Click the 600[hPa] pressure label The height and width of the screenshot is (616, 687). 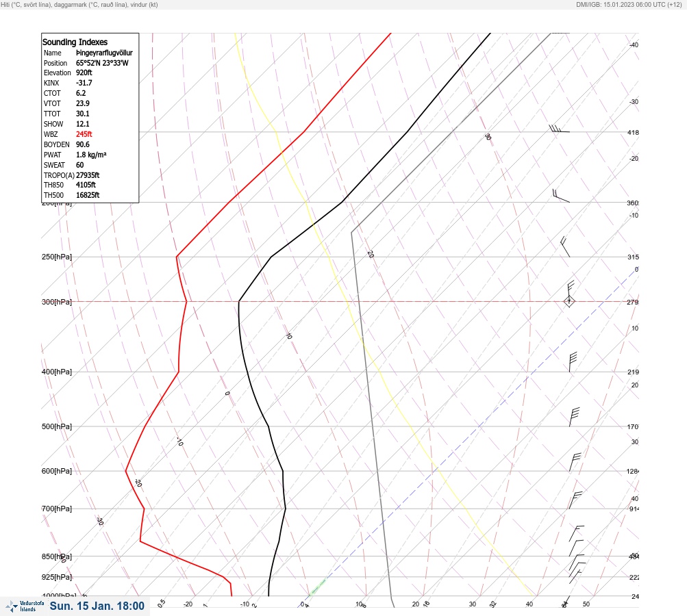pyautogui.click(x=57, y=471)
